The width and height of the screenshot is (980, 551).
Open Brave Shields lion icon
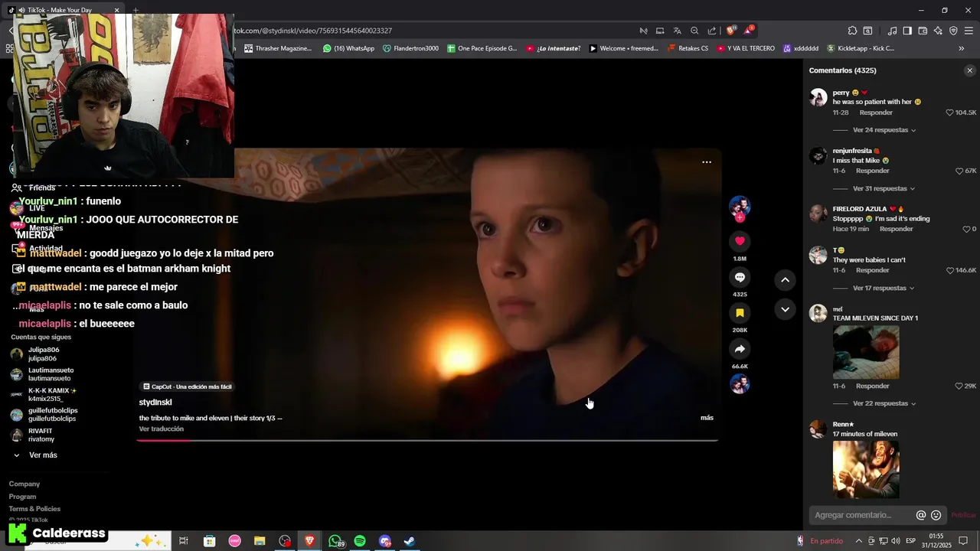click(x=730, y=31)
